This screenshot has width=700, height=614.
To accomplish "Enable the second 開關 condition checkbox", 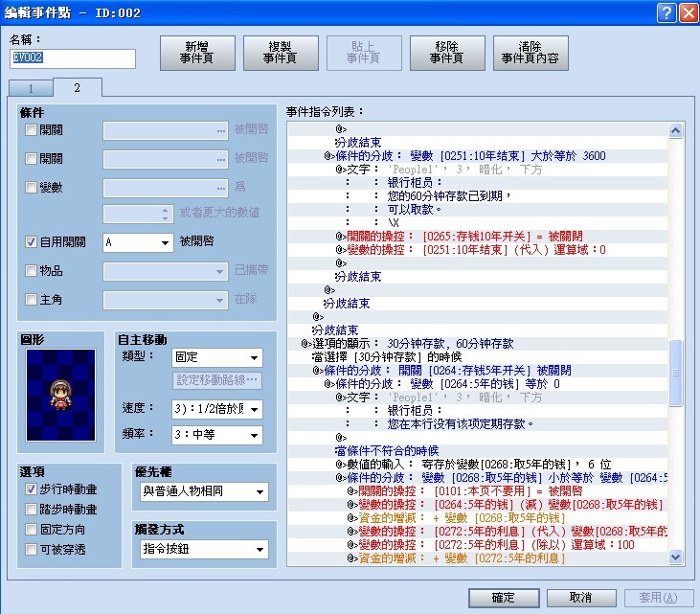I will (31, 158).
